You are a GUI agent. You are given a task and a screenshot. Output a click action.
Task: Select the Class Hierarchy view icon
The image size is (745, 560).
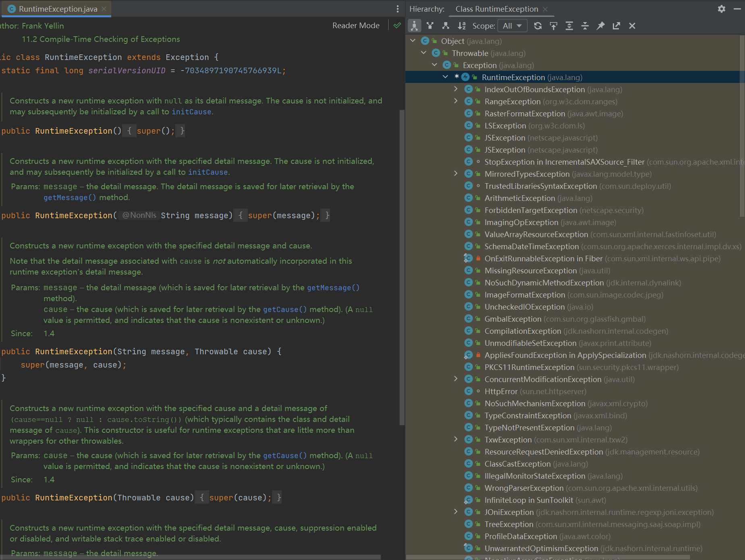pos(414,26)
